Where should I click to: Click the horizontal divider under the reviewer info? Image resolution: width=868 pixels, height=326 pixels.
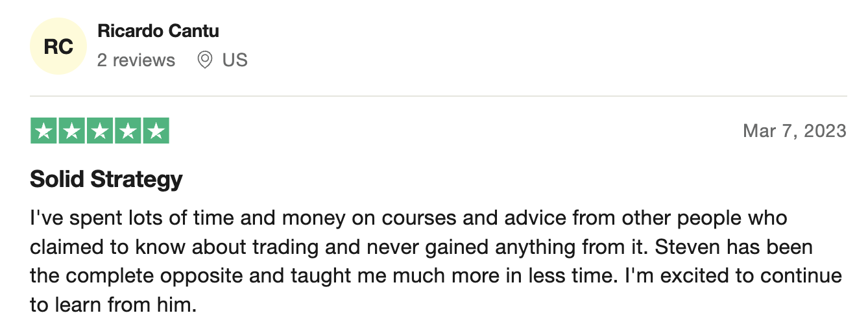[439, 96]
